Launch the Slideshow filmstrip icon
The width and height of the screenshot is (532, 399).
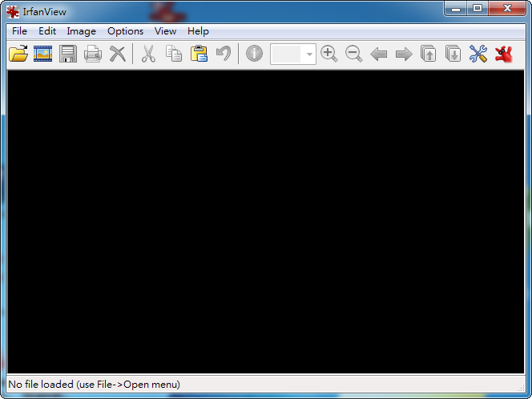coord(42,54)
